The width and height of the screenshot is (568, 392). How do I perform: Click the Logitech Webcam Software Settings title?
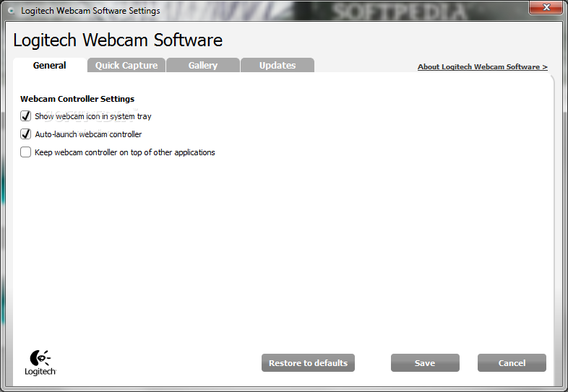click(x=90, y=11)
